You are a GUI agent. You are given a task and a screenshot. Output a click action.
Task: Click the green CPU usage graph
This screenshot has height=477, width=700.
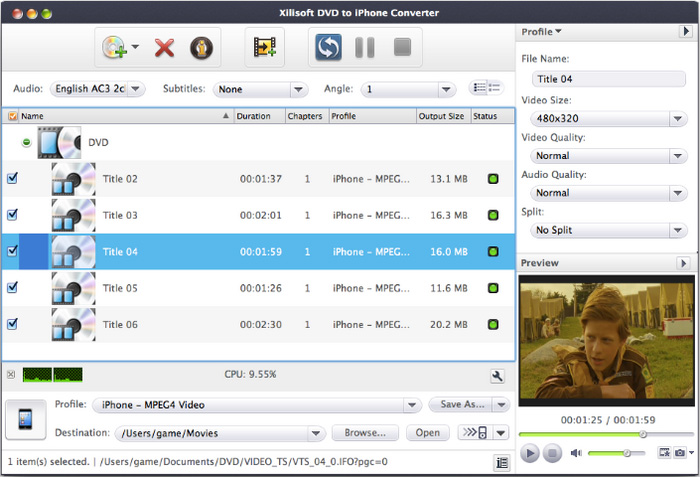(52, 375)
